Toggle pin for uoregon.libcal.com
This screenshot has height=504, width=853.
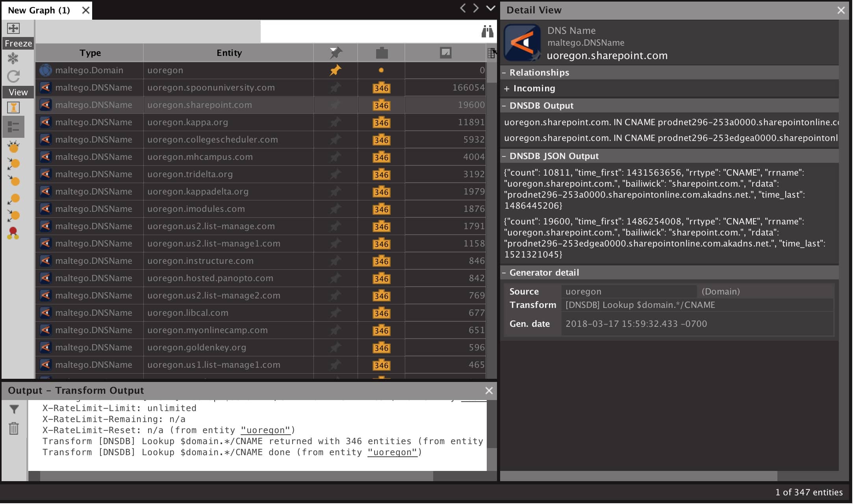tap(336, 313)
